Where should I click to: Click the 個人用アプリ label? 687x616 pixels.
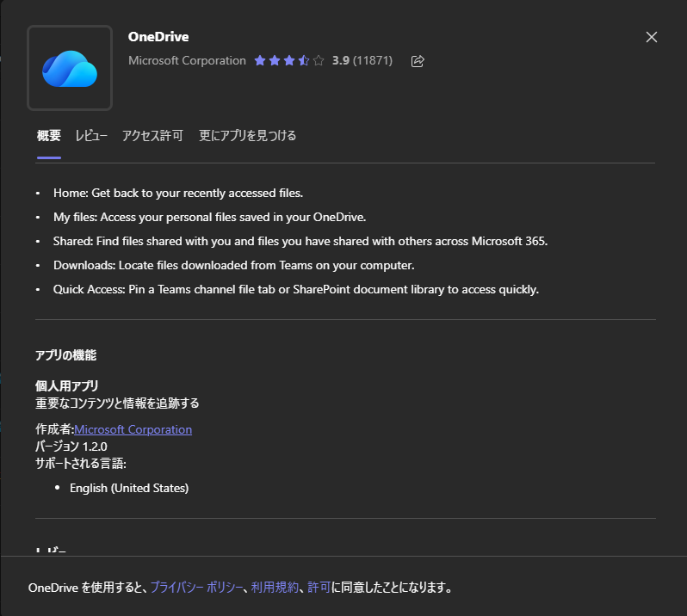pyautogui.click(x=66, y=385)
